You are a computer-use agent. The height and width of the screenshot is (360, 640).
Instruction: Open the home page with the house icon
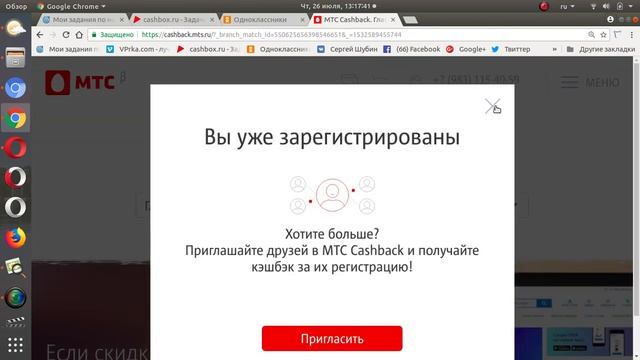(79, 35)
